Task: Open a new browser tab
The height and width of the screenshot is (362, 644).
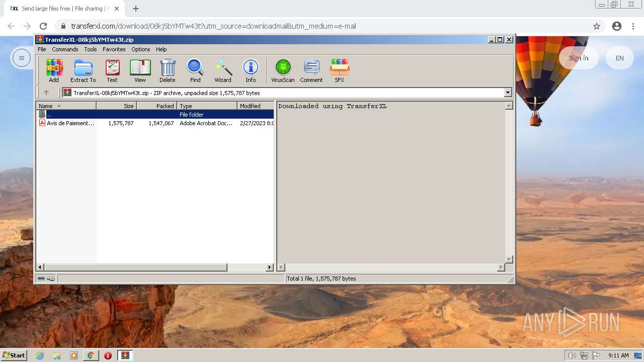Action: pyautogui.click(x=135, y=9)
